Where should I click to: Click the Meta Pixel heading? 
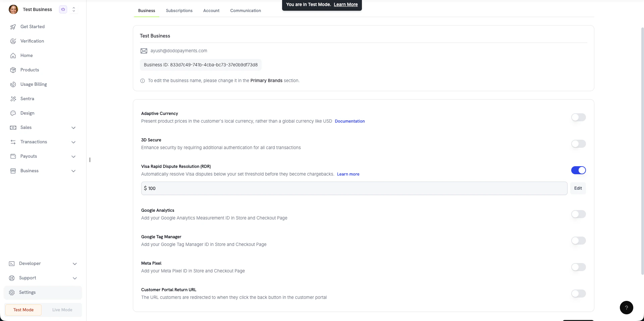151,263
